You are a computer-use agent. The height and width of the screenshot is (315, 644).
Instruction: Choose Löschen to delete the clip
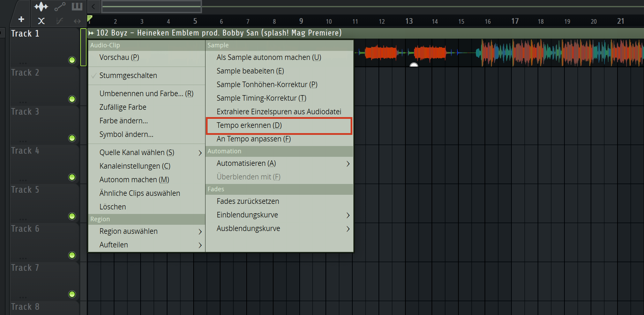[x=147, y=207]
